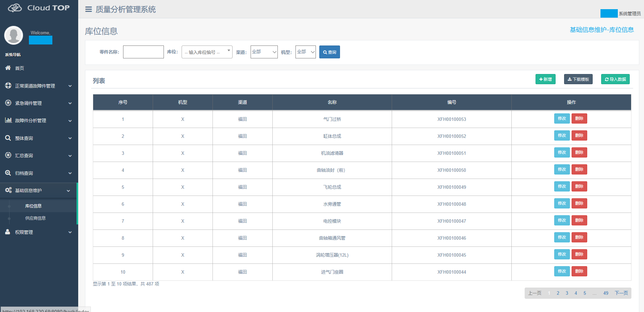
Task: Focus the 零件名称 input field
Action: click(x=143, y=52)
